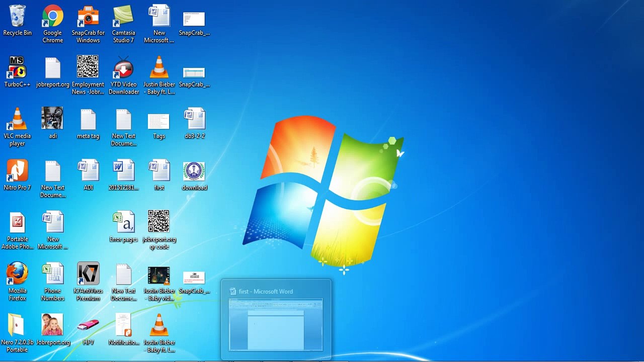This screenshot has width=644, height=362.
Task: Click the Google Chrome shortcut
Action: (53, 24)
